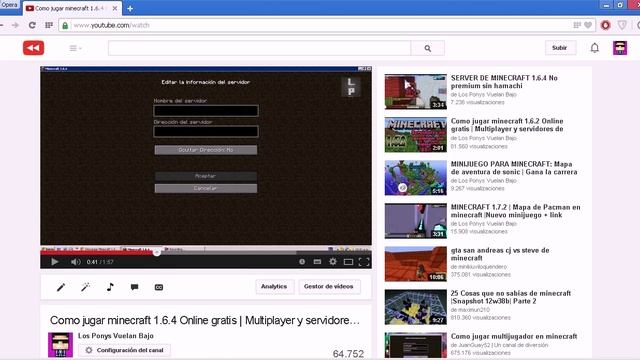
Task: Open the player settings gear
Action: coord(333,262)
